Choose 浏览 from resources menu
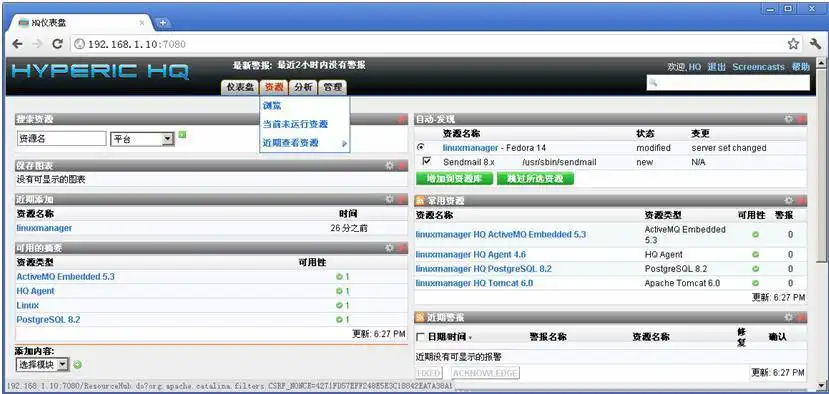 click(x=272, y=106)
